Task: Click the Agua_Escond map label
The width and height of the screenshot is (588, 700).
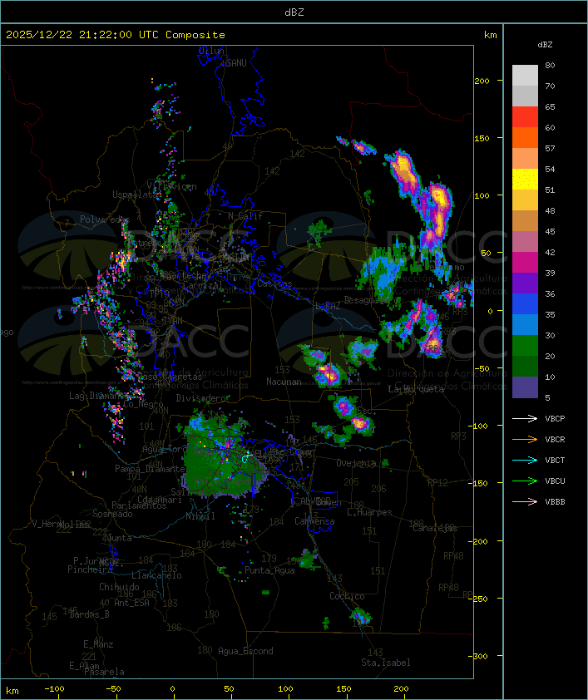Action: [x=245, y=651]
